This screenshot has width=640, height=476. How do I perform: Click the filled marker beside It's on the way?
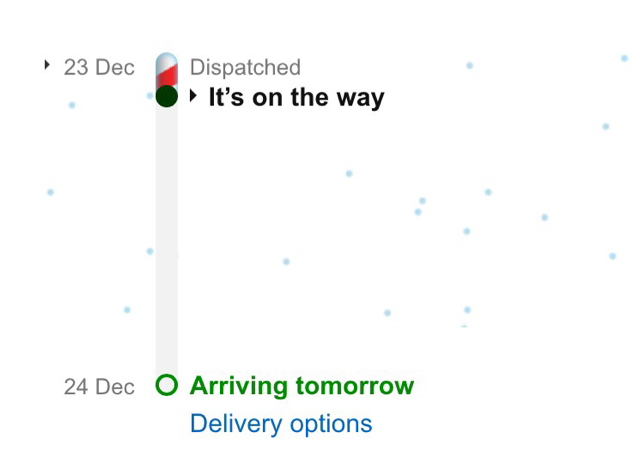coord(167,96)
